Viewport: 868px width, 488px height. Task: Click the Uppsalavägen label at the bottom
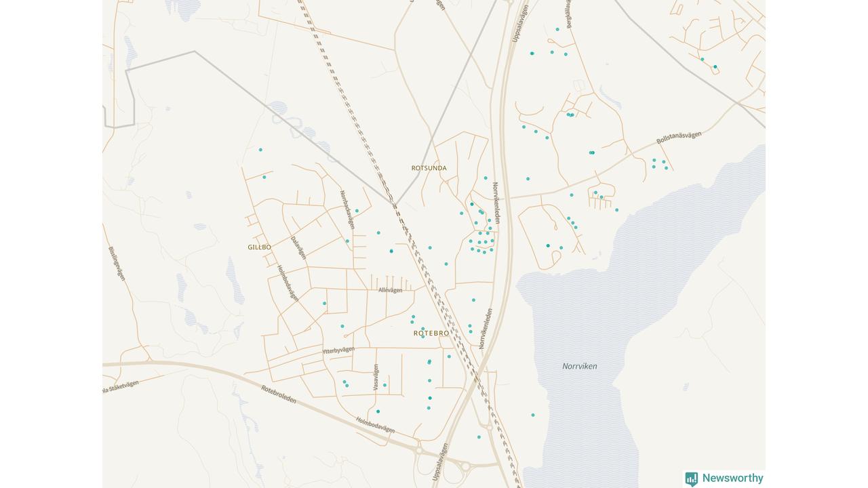[439, 462]
